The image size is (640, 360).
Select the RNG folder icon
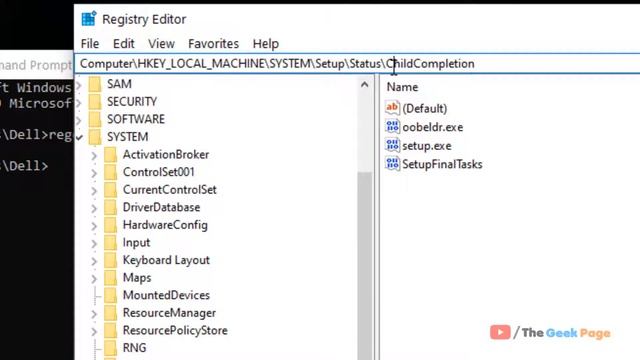(111, 348)
